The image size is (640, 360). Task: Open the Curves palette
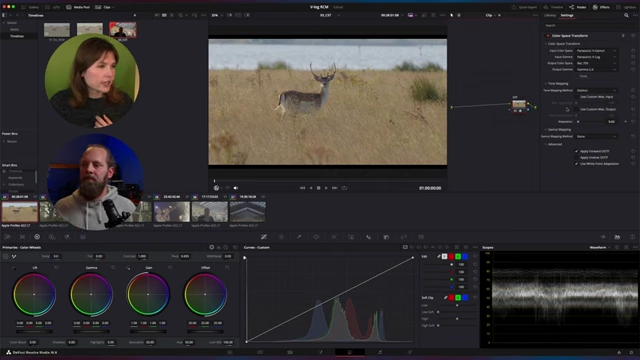[264, 237]
